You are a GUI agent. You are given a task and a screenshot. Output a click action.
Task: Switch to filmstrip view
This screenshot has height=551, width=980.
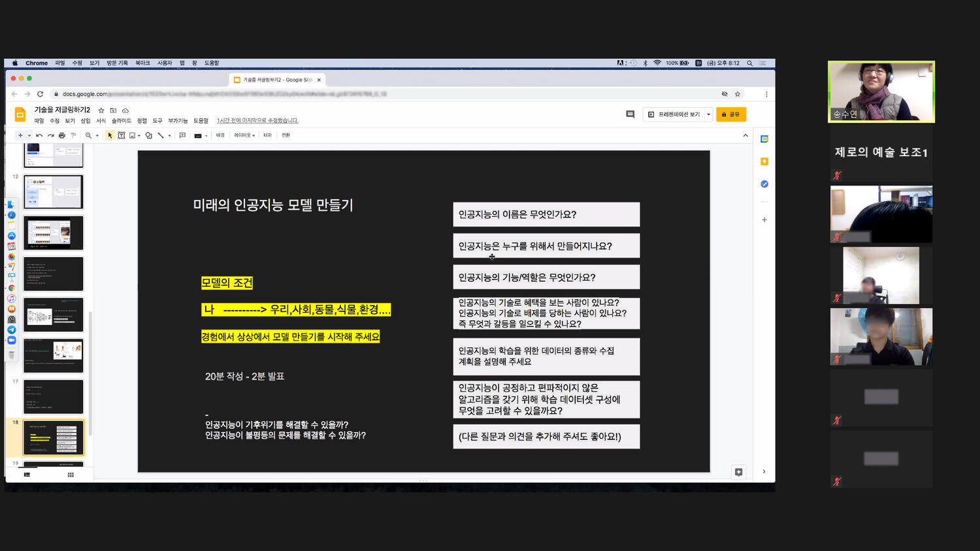click(27, 475)
